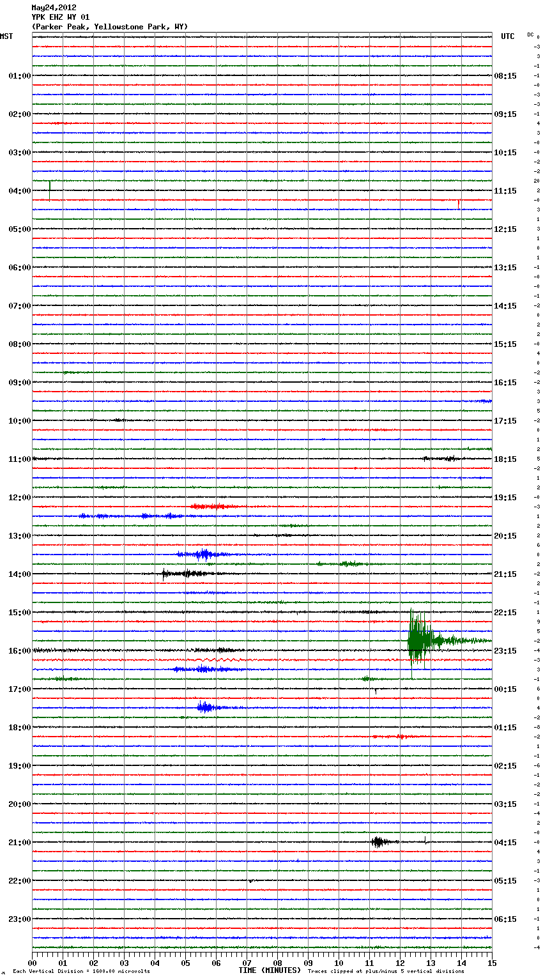Click the DC offset value 20 near the 04:00 row
Screen dimensions: 543x980
(x=537, y=181)
